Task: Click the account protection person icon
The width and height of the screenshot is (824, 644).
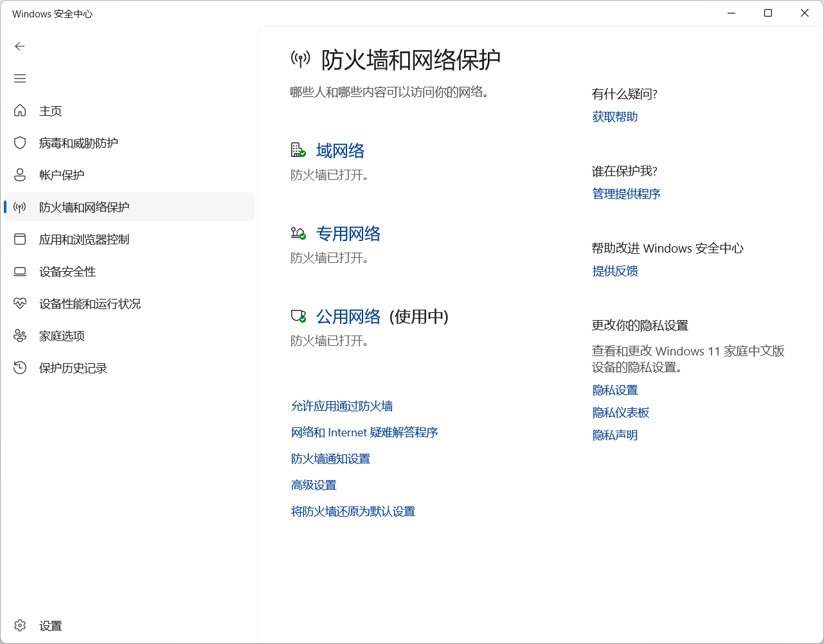Action: [20, 175]
